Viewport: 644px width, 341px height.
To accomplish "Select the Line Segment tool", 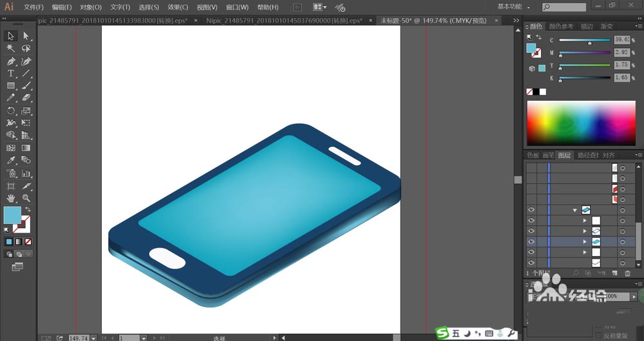I will pyautogui.click(x=26, y=73).
